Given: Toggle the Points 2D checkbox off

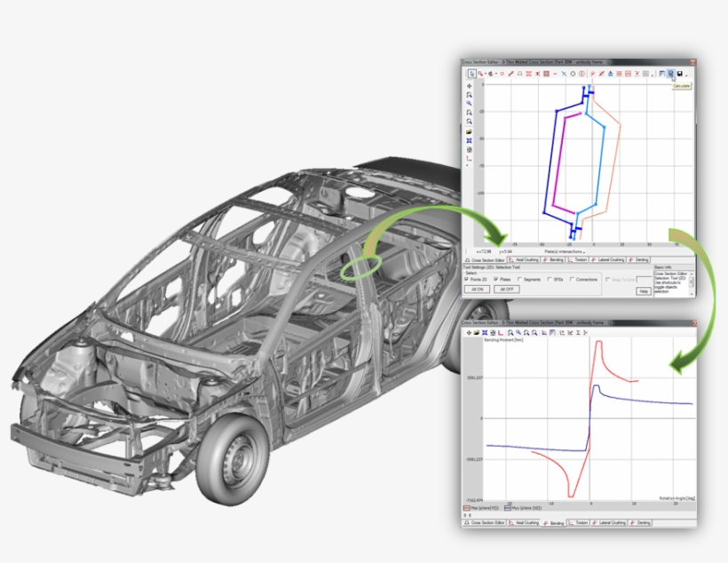Looking at the screenshot, I should (465, 279).
